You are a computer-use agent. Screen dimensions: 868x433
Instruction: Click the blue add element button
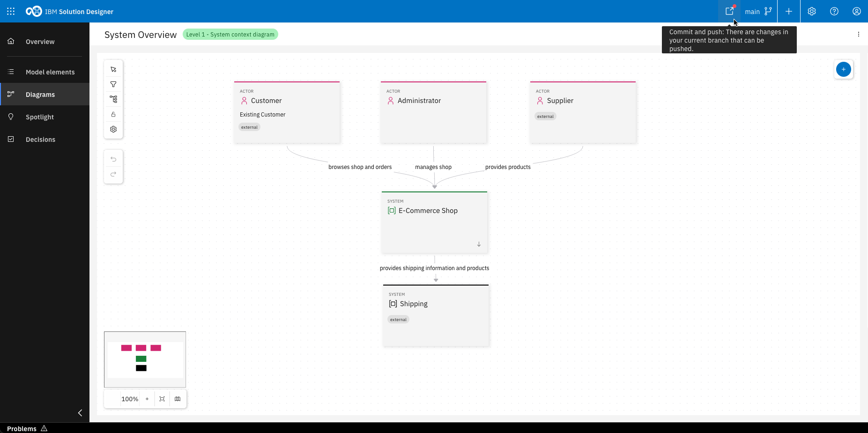844,69
